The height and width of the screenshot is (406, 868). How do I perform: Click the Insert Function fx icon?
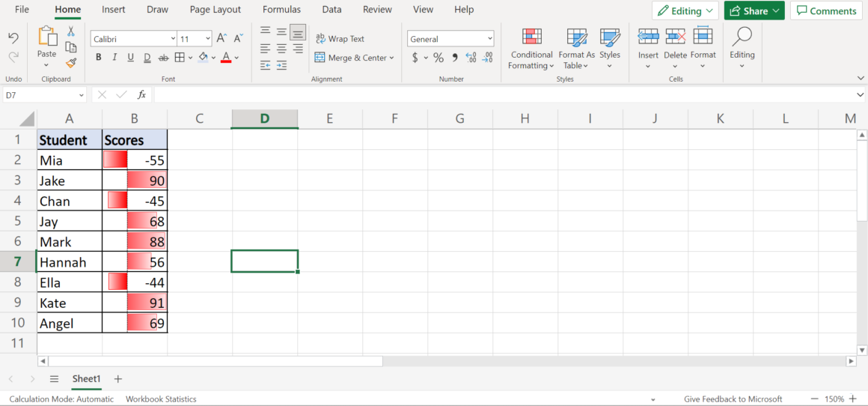click(x=141, y=95)
